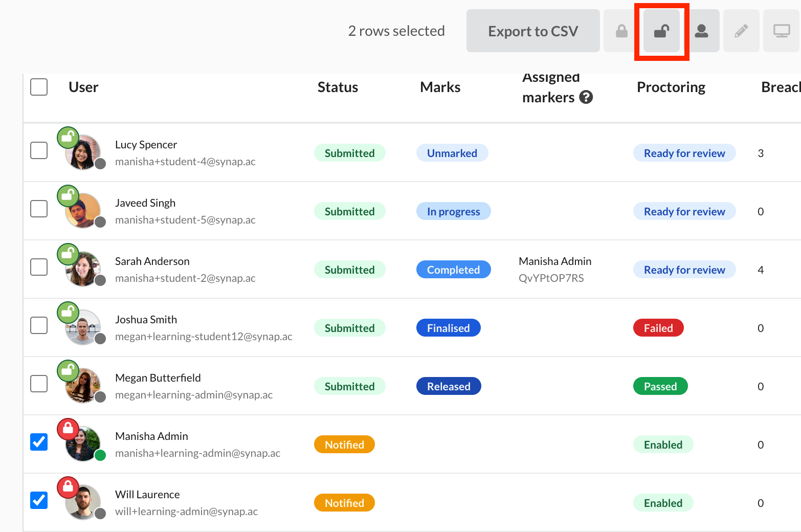Click the unlock icon in the toolbar
This screenshot has height=532, width=801.
click(x=661, y=31)
